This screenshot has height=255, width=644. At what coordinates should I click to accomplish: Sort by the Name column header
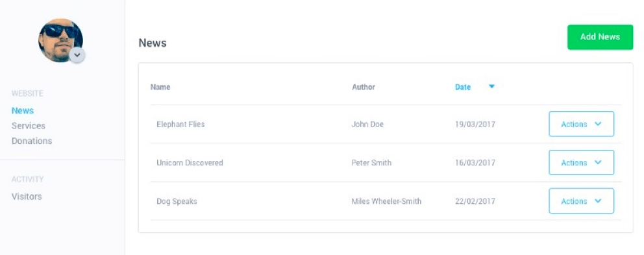(x=160, y=87)
